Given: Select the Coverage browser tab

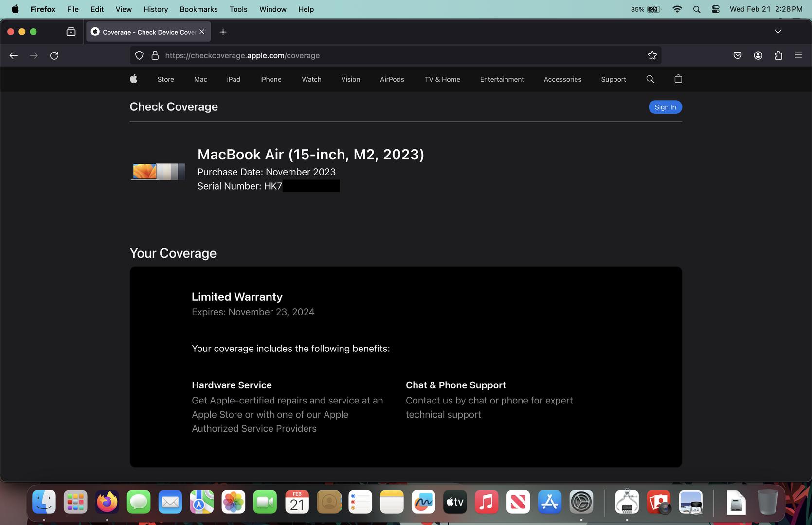Looking at the screenshot, I should coord(148,32).
